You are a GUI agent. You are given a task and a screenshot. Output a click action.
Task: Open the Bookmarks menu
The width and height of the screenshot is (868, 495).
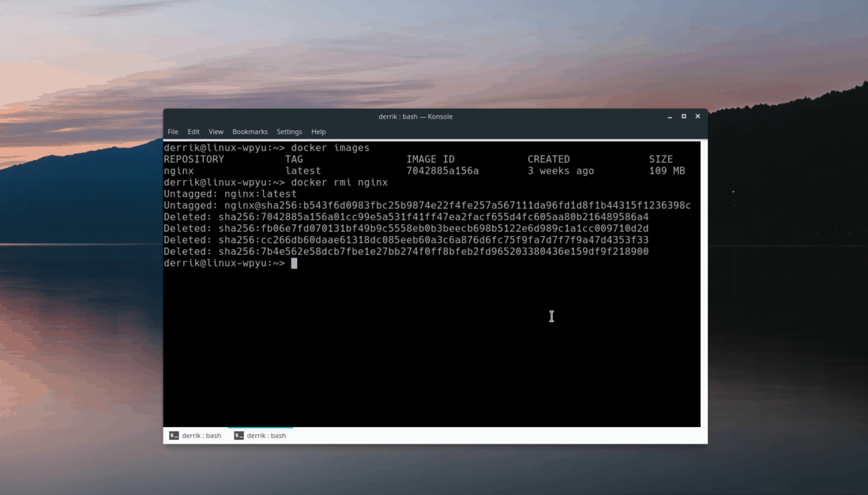(x=250, y=132)
